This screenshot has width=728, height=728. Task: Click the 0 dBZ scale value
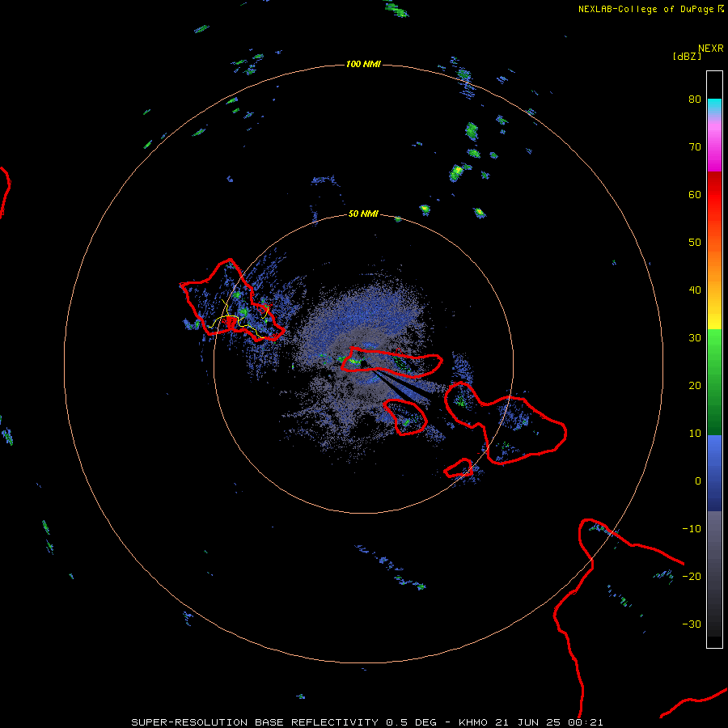[698, 481]
